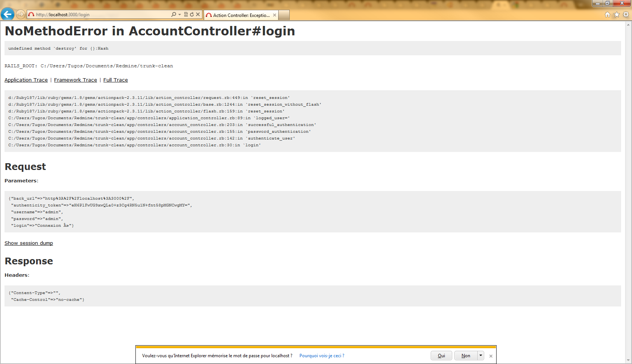The image size is (632, 364).
Task: Click the flash.rb:159 trace line
Action: (x=146, y=111)
